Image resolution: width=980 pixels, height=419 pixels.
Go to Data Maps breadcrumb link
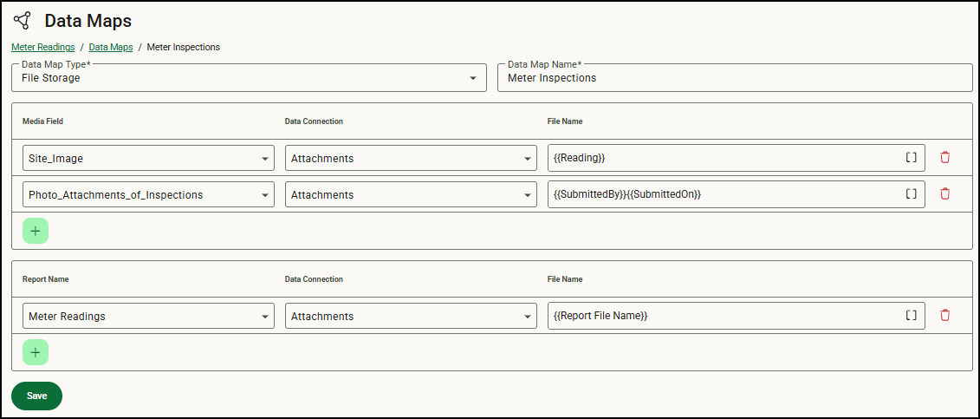pyautogui.click(x=111, y=47)
